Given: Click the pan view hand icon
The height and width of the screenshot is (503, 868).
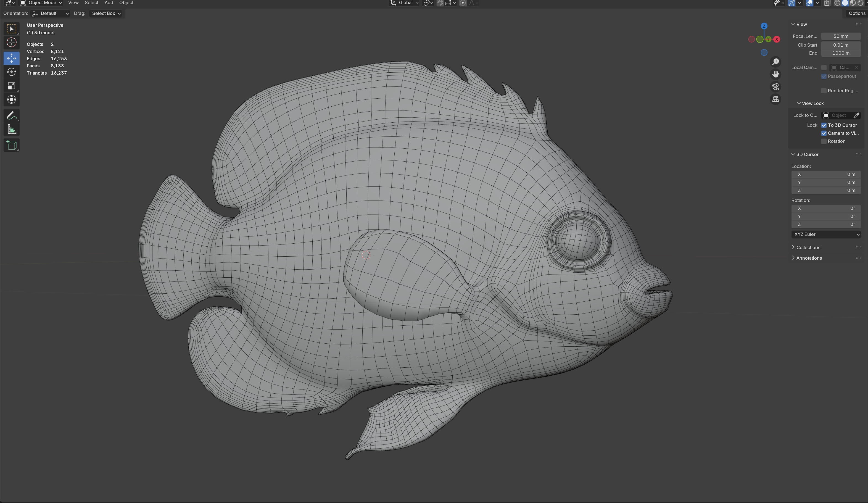Looking at the screenshot, I should pyautogui.click(x=775, y=74).
